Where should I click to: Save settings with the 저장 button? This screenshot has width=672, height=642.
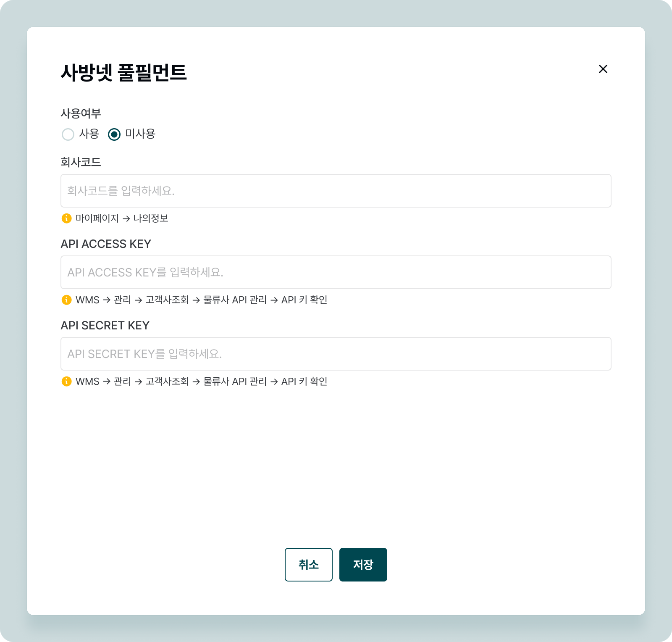click(x=363, y=565)
